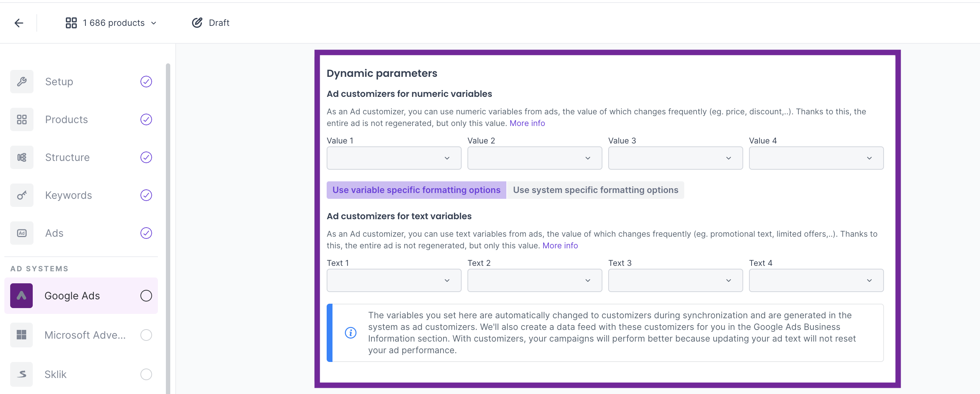Open the Text 3 dropdown
Screen dimensions: 980x394
tap(675, 280)
